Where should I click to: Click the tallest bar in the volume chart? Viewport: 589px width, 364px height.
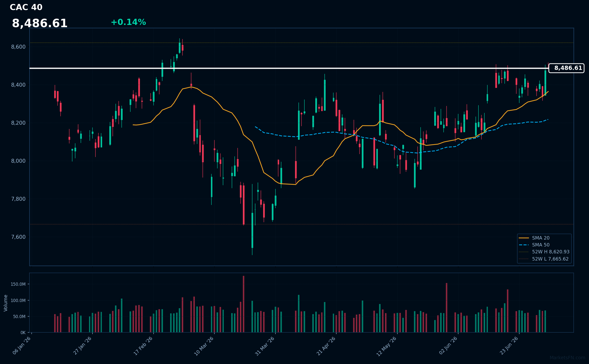tap(244, 304)
